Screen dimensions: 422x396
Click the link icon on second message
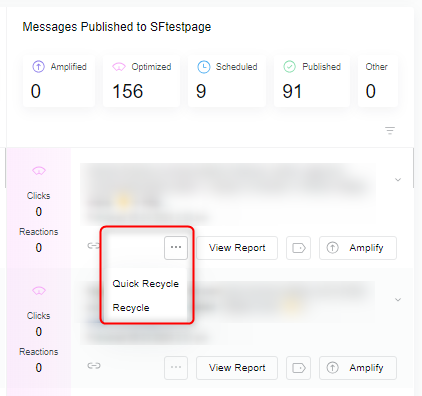(94, 366)
